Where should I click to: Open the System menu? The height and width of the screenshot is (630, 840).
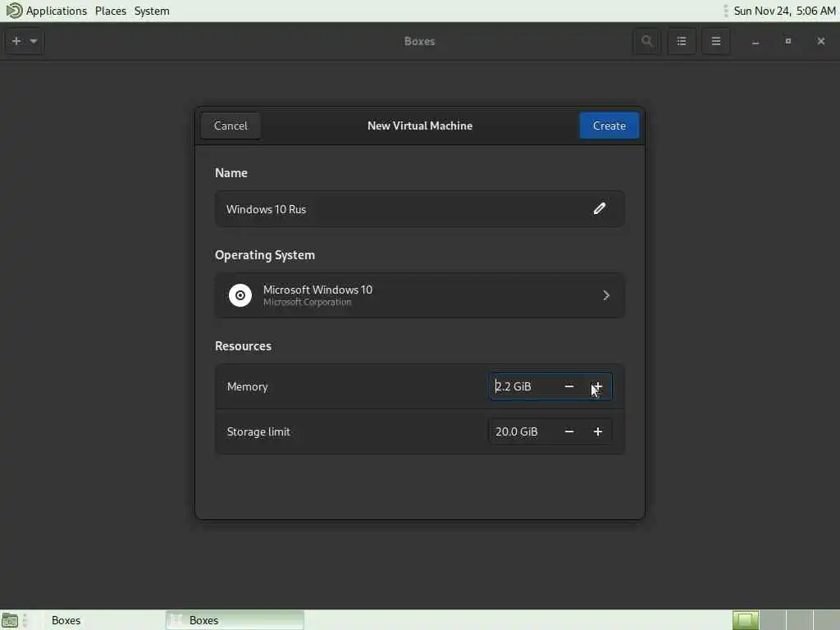(x=152, y=11)
